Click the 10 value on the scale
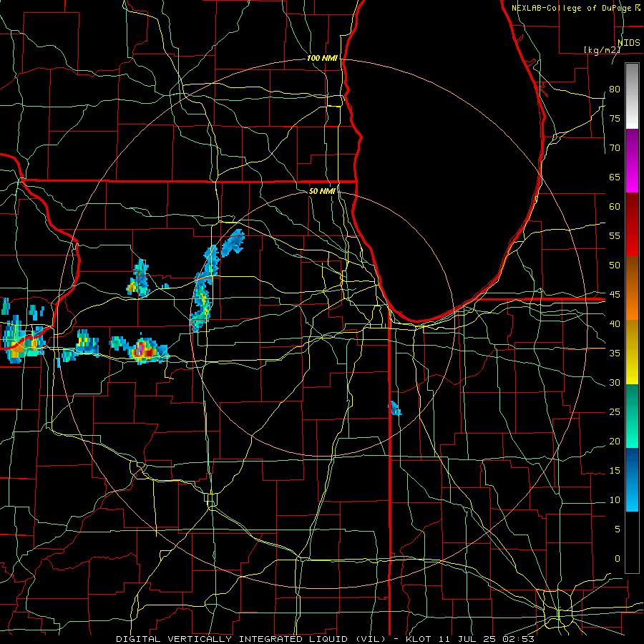Screen dimensions: 644x644 click(x=615, y=500)
